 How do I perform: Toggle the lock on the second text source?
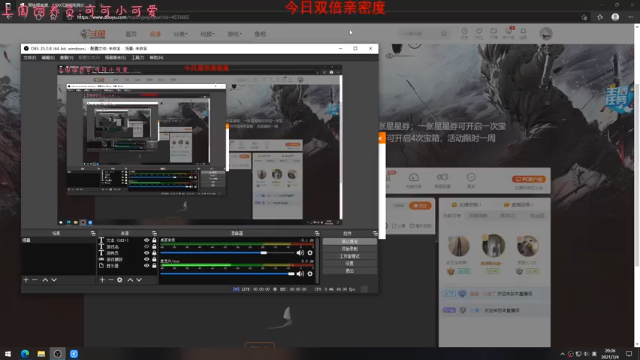click(154, 247)
